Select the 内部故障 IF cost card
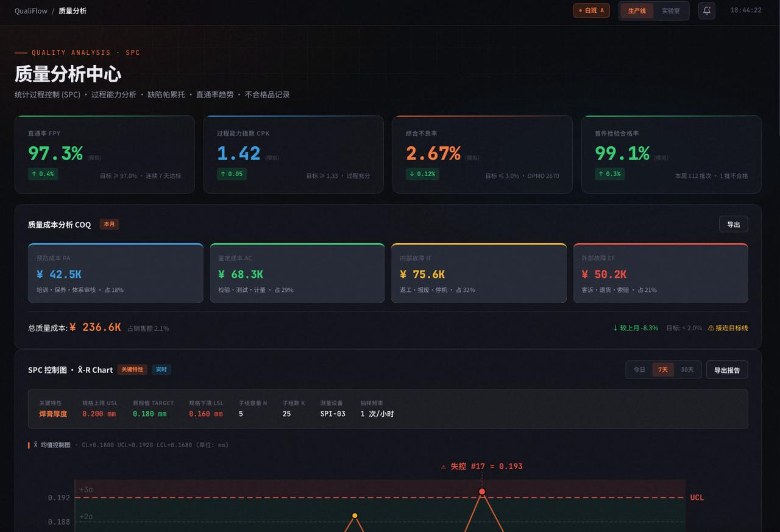 pos(479,273)
